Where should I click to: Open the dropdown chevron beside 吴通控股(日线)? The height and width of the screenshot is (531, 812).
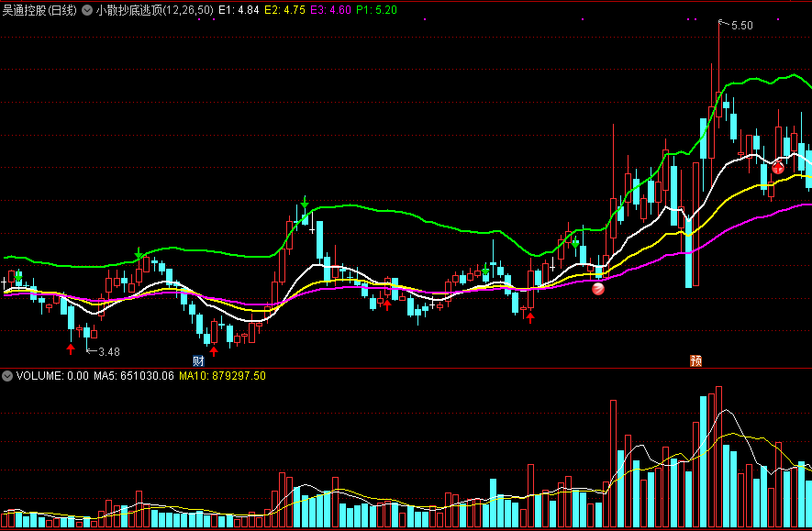point(87,10)
